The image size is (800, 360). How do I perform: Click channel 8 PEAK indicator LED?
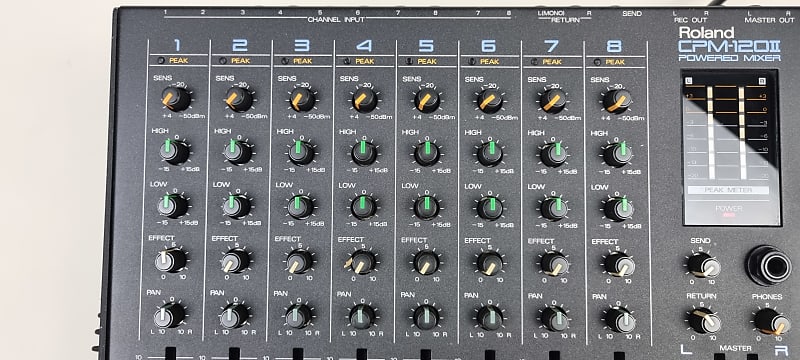click(597, 62)
